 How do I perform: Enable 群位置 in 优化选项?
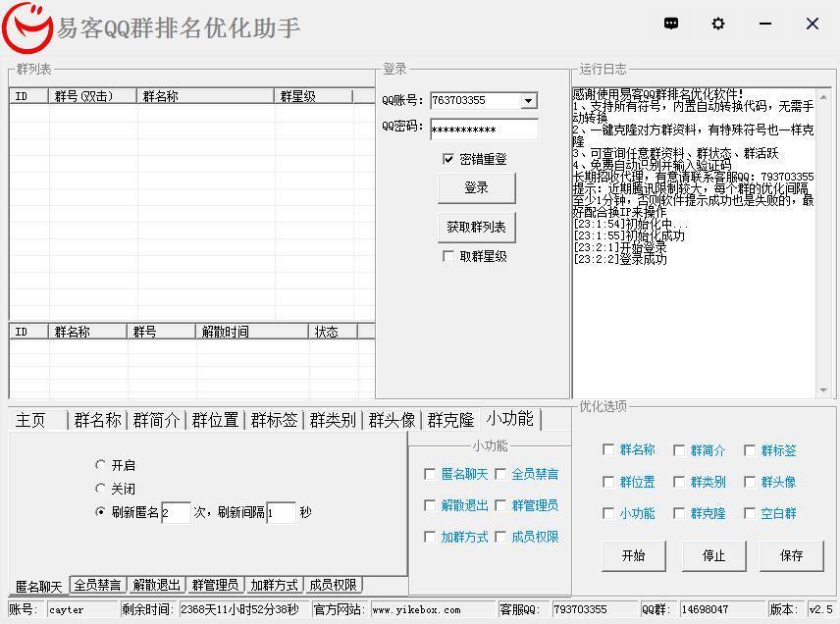pyautogui.click(x=608, y=482)
